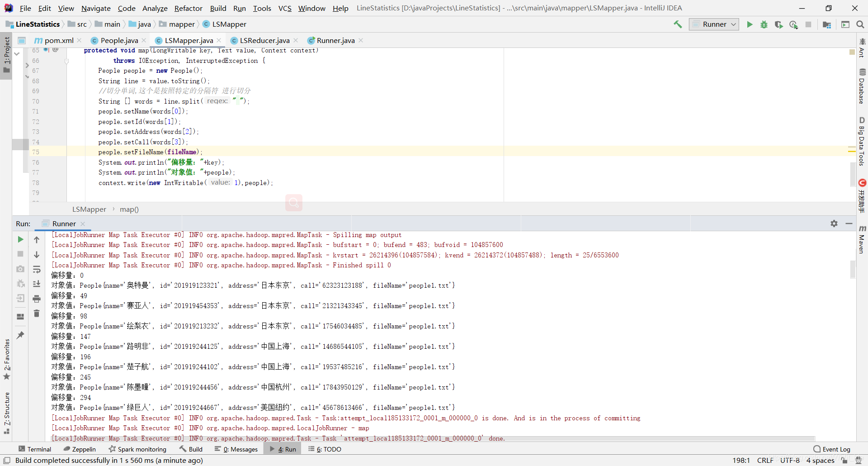Open the Ant side panel
The image size is (868, 466).
862,48
